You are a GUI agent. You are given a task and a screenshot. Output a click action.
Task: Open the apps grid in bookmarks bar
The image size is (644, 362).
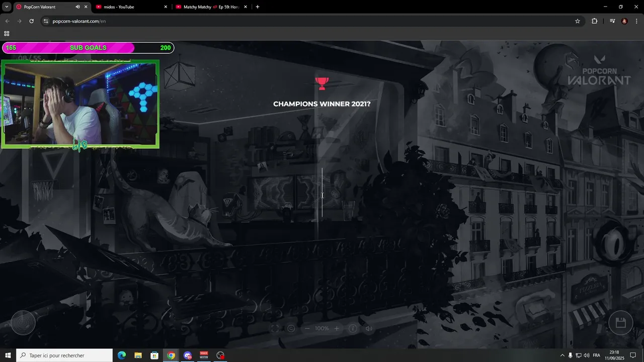pos(7,34)
